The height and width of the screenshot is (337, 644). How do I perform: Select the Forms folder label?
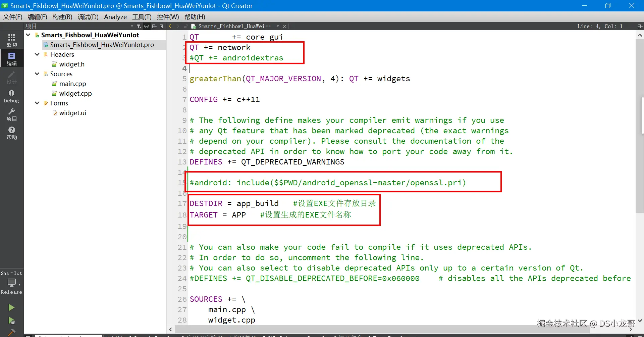[x=59, y=103]
